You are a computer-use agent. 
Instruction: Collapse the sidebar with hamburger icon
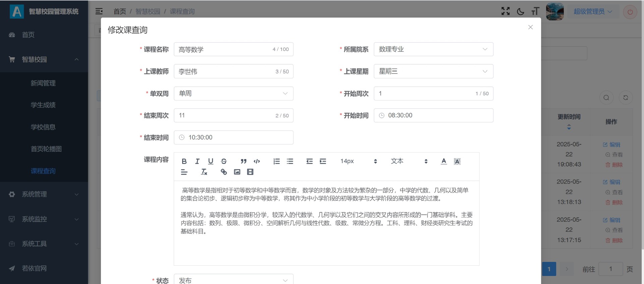99,11
